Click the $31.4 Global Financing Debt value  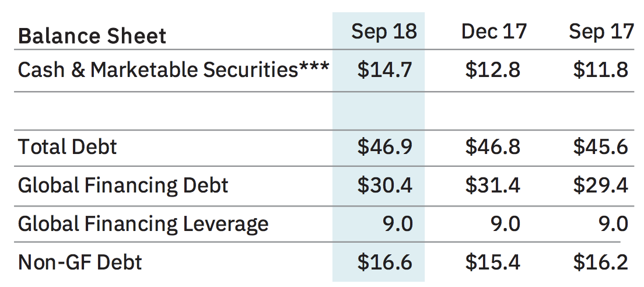coord(493,185)
